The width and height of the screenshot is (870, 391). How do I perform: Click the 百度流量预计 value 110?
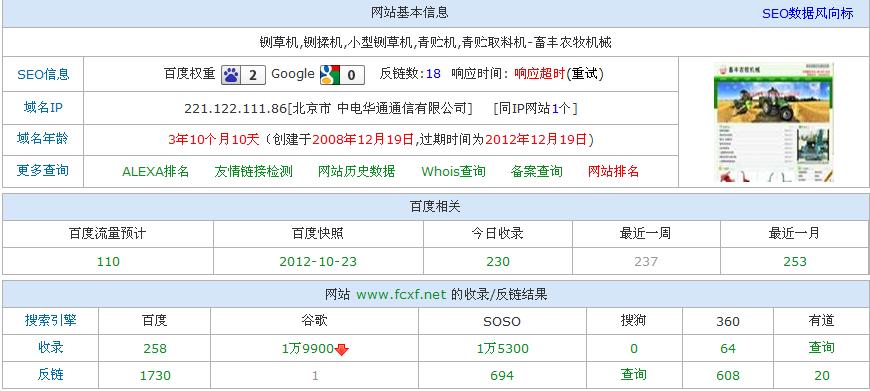[x=108, y=261]
